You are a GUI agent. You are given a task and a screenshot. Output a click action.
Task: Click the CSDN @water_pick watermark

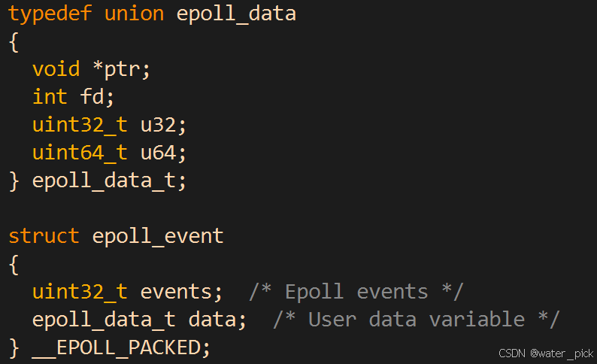tap(545, 353)
